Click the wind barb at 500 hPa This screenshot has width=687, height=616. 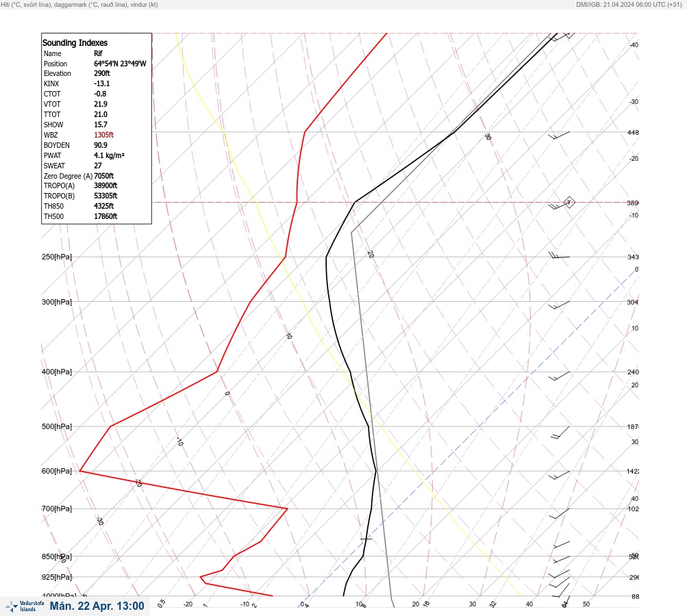(x=561, y=433)
